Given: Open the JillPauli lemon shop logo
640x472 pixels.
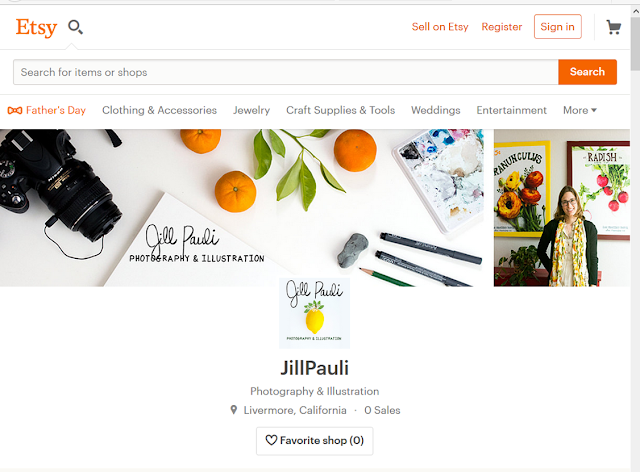Looking at the screenshot, I should coord(314,313).
